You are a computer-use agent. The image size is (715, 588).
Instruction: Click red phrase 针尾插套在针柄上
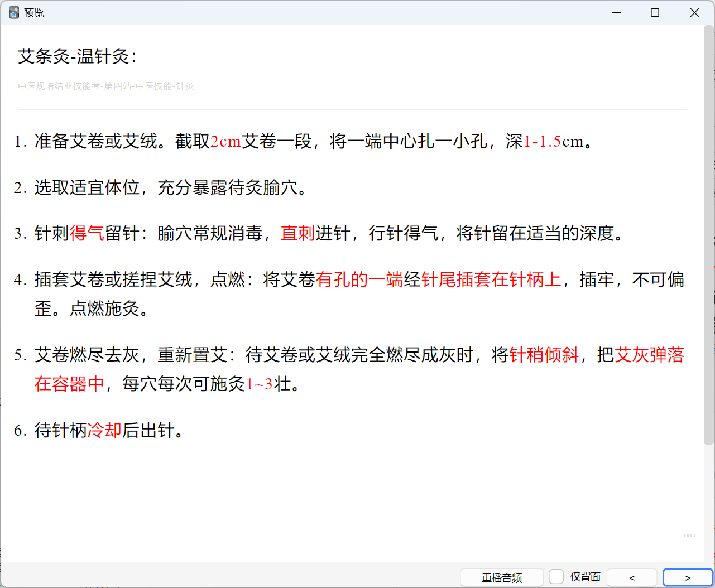click(491, 279)
